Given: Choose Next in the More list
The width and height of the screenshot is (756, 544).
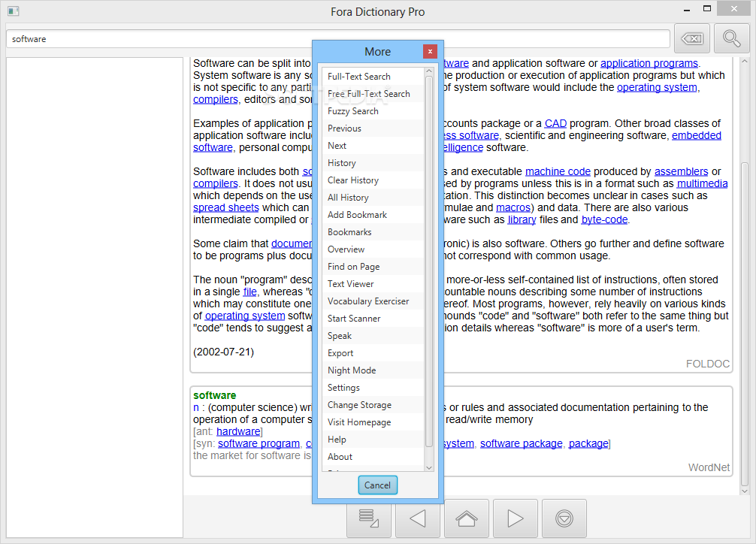Looking at the screenshot, I should pyautogui.click(x=373, y=146).
